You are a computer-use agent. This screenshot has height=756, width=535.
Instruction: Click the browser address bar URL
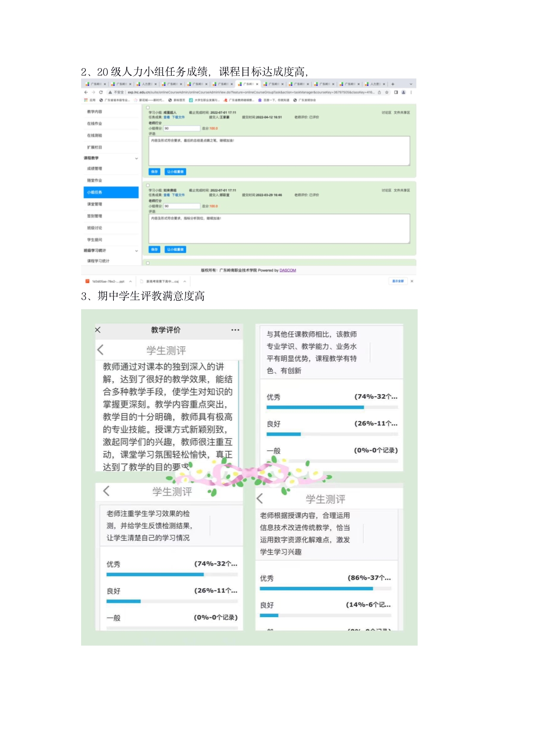pos(251,92)
